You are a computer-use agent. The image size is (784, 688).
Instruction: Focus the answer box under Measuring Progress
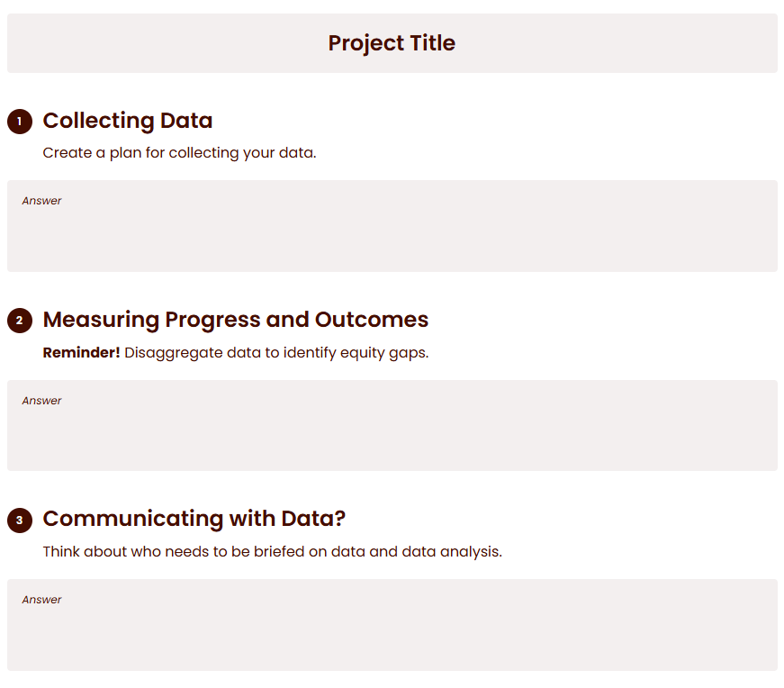click(392, 425)
